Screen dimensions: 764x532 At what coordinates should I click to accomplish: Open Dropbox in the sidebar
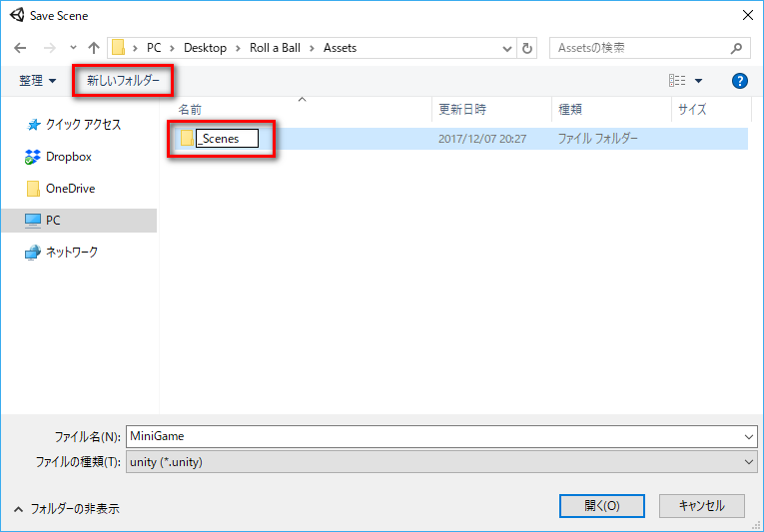click(x=58, y=157)
